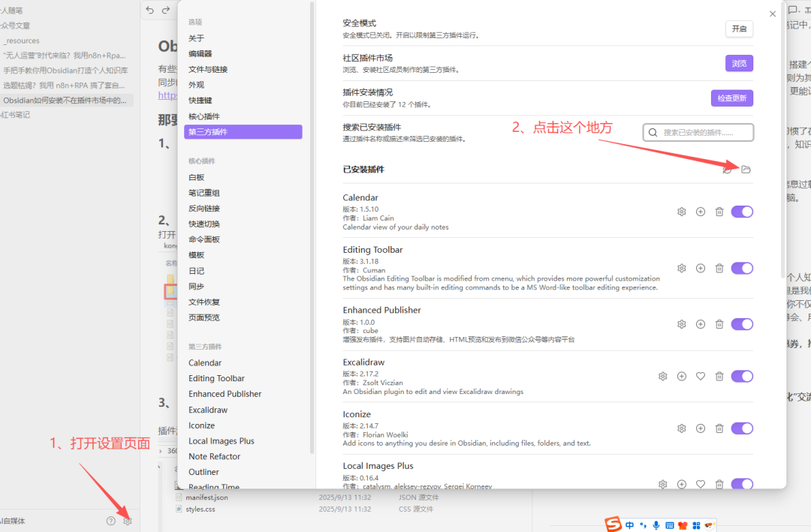Viewport: 811px width, 532px height.
Task: Open settings gear in Obsidian sidebar bottom
Action: click(127, 521)
